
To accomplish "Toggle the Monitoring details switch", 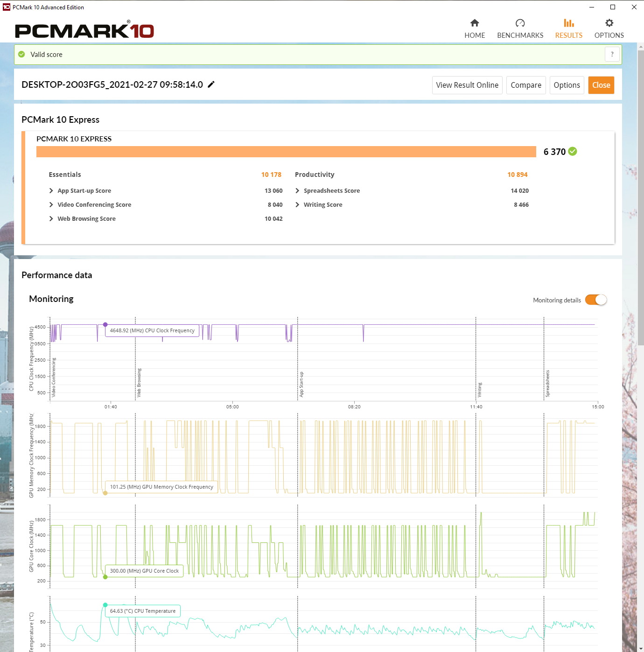I will (596, 300).
